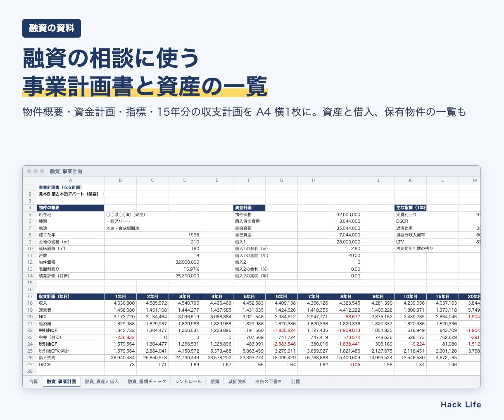Open the 合算 sheet tab
Screen dimensions: 504x420
point(33,382)
